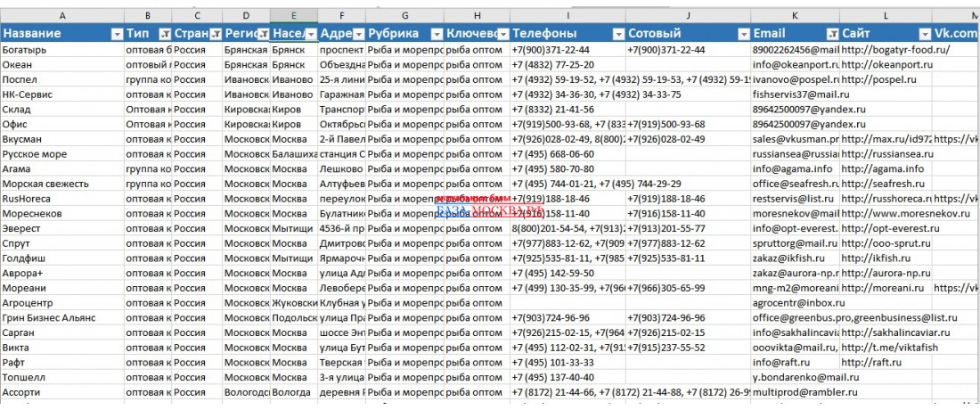980x410 pixels.
Task: Select column L by its letter header
Action: 886,16
